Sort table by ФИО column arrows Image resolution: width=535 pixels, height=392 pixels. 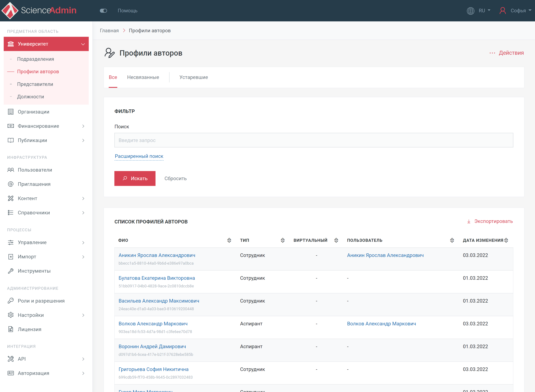229,240
